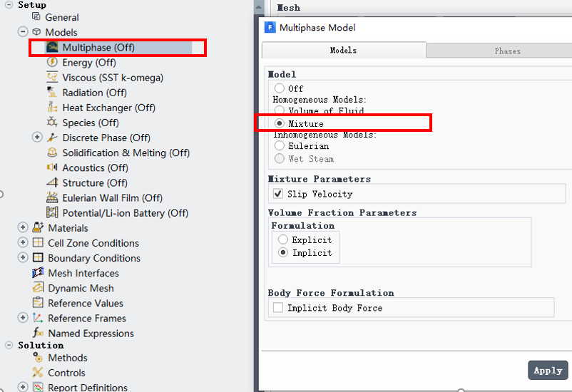Click the Species model icon
This screenshot has height=392, width=572.
tap(52, 122)
